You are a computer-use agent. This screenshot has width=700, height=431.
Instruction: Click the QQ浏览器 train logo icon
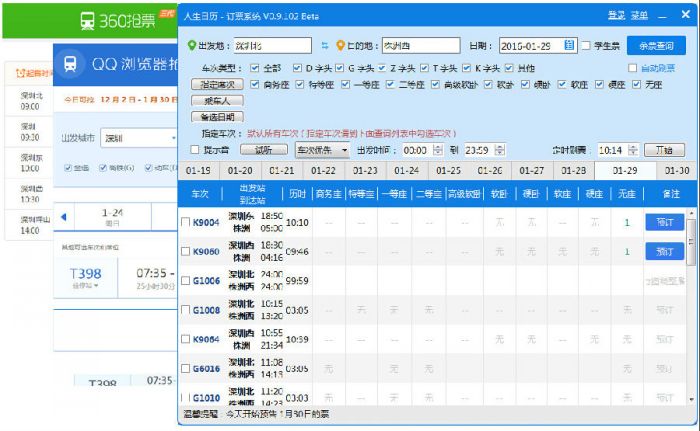tap(70, 64)
